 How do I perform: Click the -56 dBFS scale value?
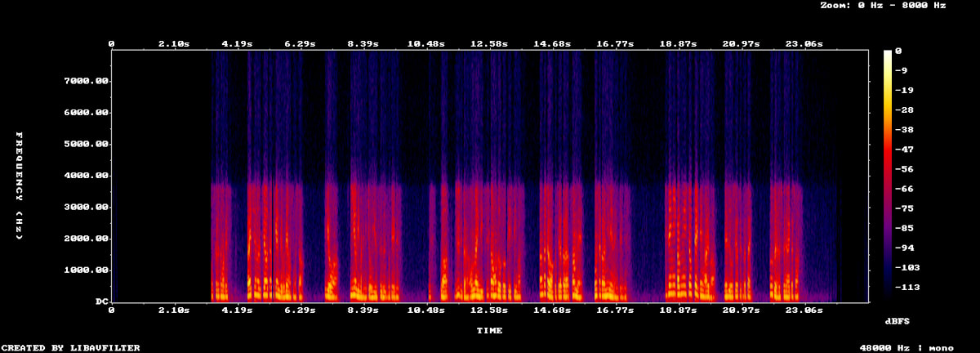tap(904, 169)
